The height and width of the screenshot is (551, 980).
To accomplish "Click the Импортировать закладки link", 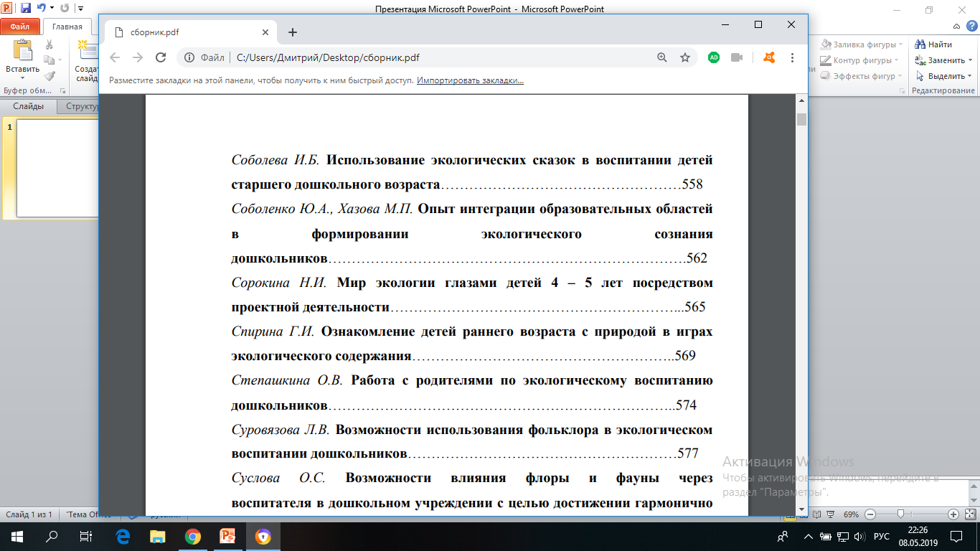I will 470,80.
